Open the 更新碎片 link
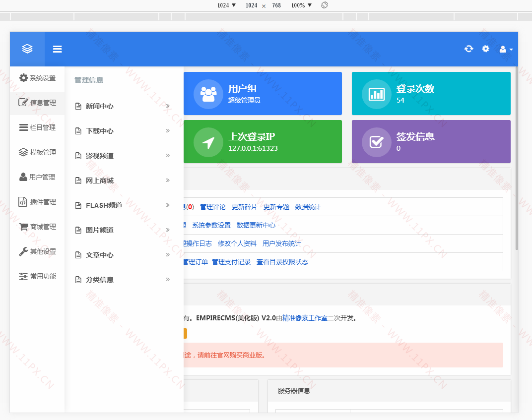The height and width of the screenshot is (420, 532). tap(244, 207)
